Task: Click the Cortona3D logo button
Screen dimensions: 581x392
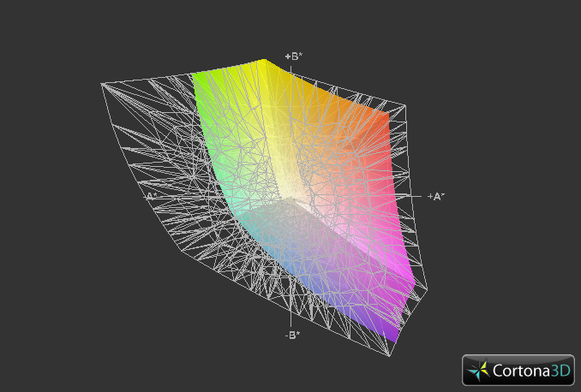Action: pyautogui.click(x=518, y=370)
